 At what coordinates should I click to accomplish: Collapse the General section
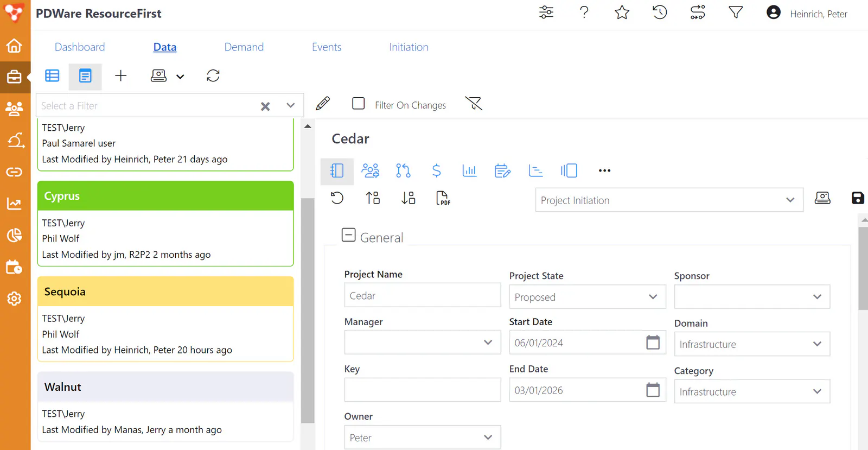(x=349, y=235)
